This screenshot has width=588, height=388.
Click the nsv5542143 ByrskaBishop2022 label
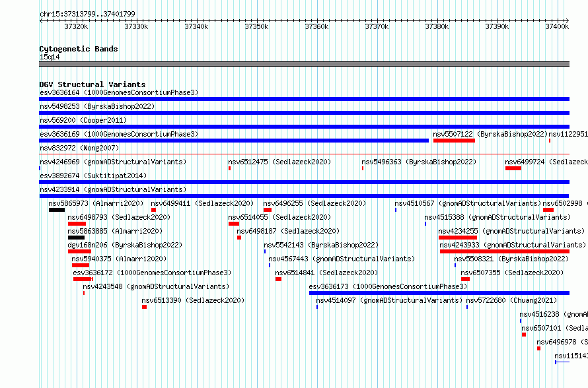(x=321, y=245)
